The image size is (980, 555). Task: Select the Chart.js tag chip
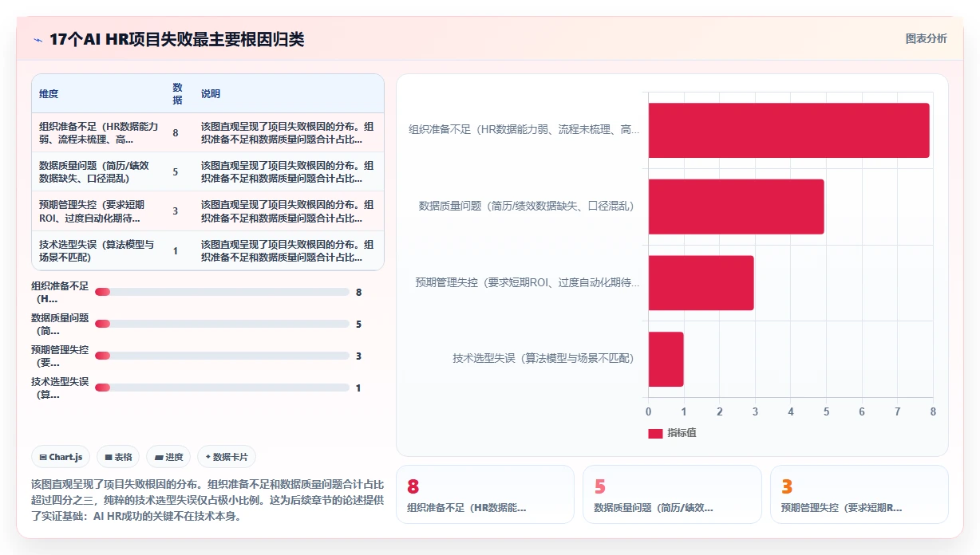point(61,457)
